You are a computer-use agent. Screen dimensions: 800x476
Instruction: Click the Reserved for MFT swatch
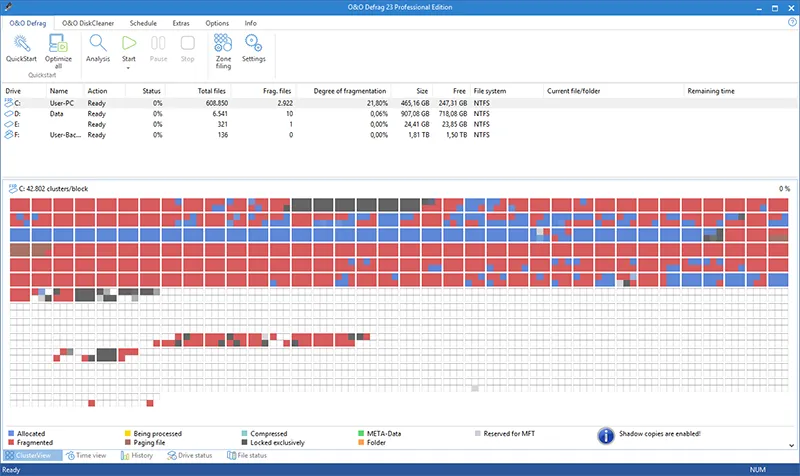[478, 434]
